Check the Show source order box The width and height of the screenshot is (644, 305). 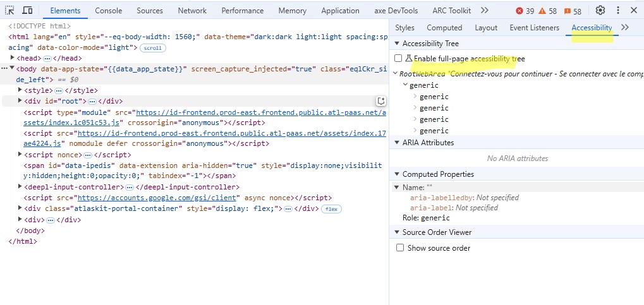(399, 248)
